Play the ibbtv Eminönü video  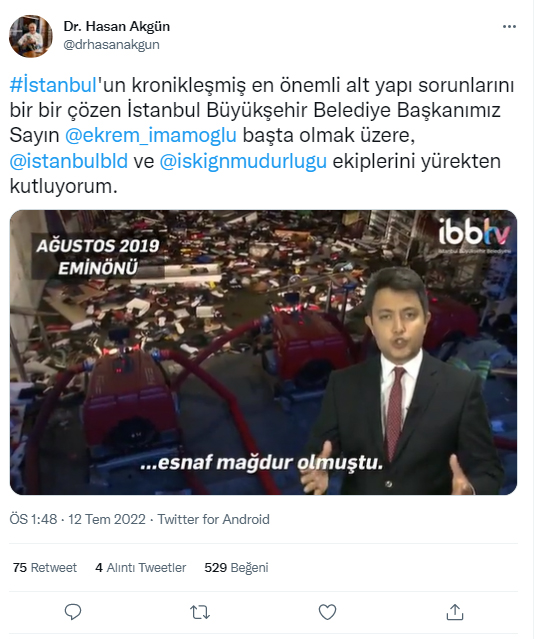pyautogui.click(x=263, y=353)
